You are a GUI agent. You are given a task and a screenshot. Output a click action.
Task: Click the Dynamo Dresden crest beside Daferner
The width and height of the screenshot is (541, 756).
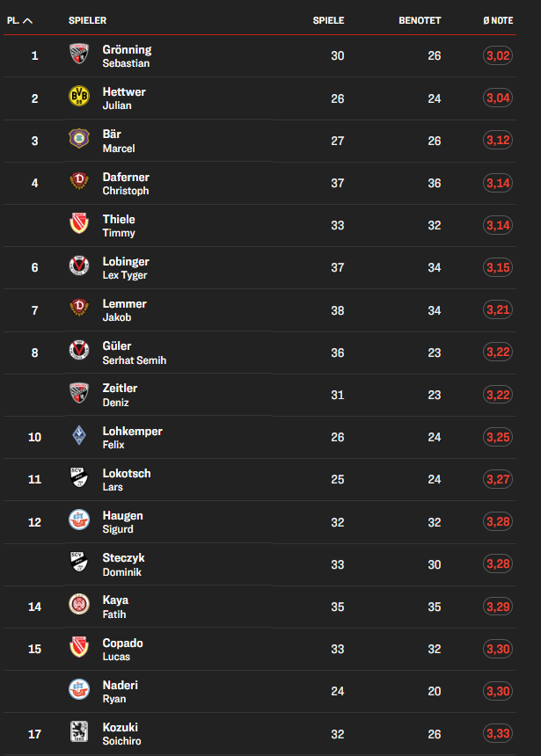[79, 182]
